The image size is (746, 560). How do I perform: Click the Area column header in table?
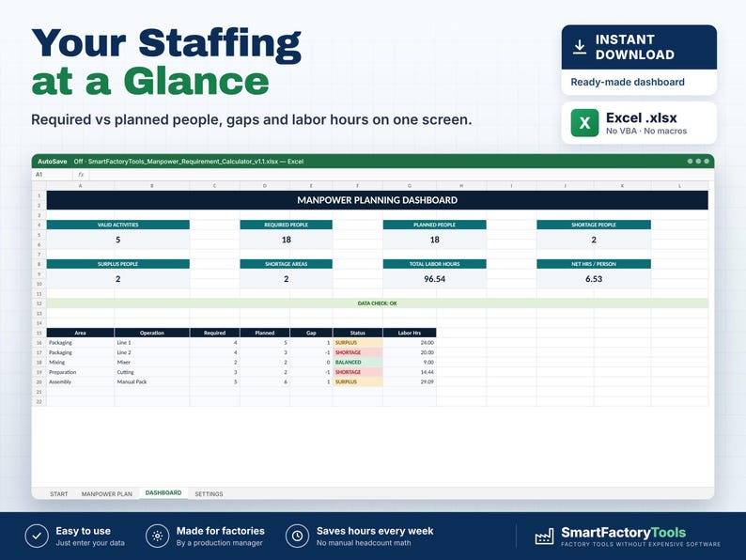(x=81, y=333)
